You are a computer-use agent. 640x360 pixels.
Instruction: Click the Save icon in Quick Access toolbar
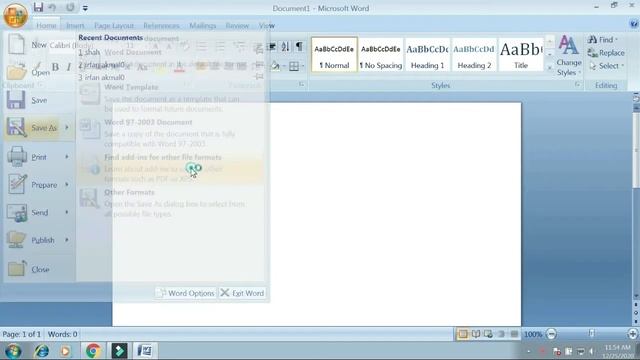[38, 7]
